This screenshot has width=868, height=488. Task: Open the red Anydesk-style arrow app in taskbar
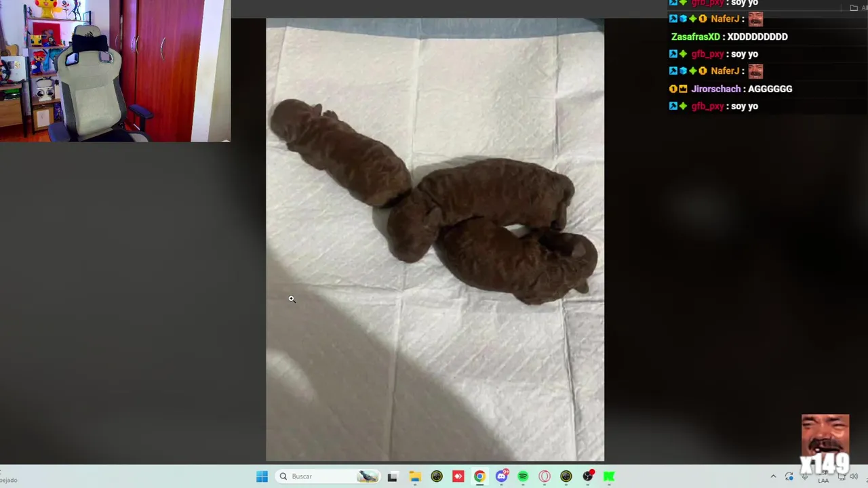458,476
